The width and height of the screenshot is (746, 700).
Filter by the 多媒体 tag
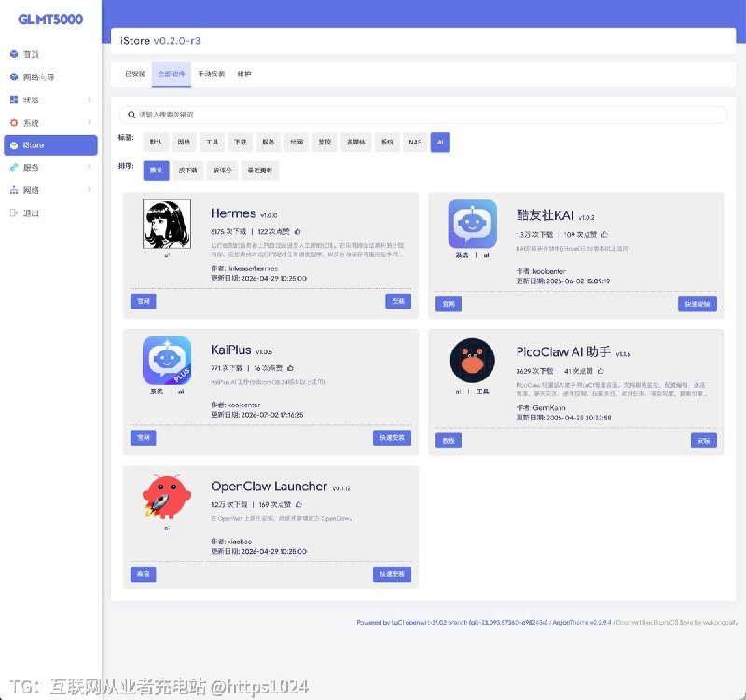click(x=356, y=143)
